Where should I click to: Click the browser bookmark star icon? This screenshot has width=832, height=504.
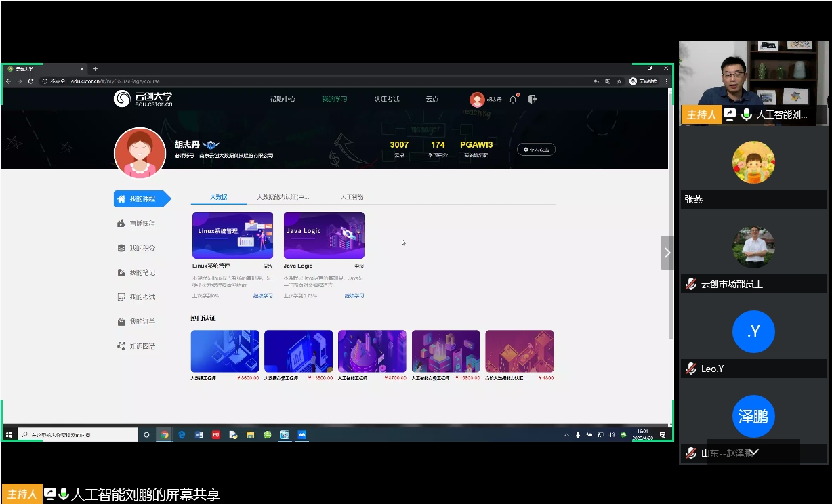coord(619,81)
